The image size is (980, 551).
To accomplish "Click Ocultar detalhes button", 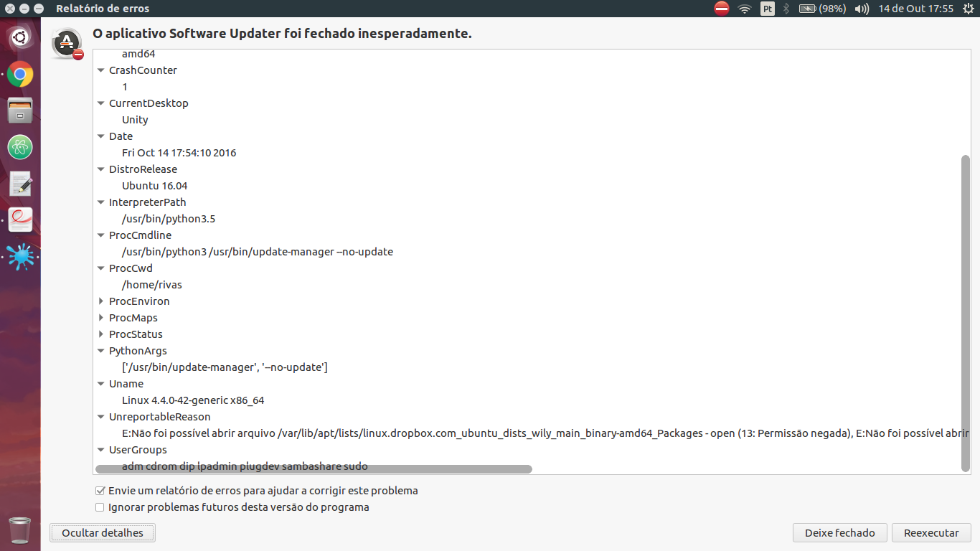I will coord(103,533).
